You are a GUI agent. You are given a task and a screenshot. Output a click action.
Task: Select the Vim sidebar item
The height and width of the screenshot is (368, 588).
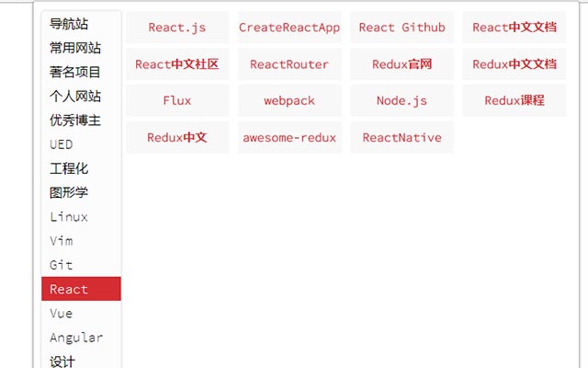tap(81, 241)
